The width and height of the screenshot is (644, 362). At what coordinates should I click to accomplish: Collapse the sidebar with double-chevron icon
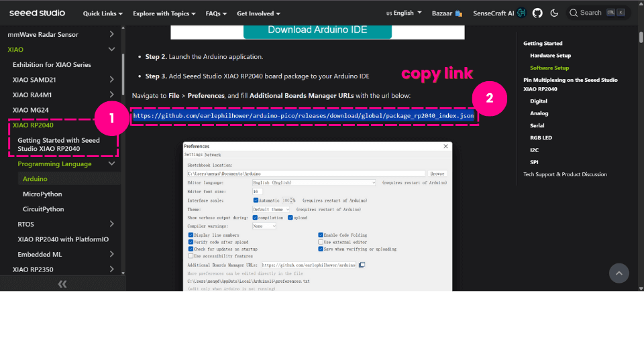(x=62, y=284)
